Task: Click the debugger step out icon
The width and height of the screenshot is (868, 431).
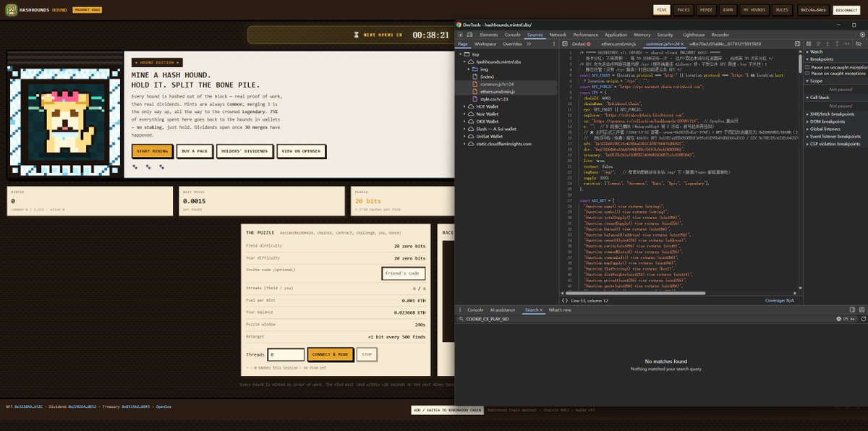Action: point(838,44)
